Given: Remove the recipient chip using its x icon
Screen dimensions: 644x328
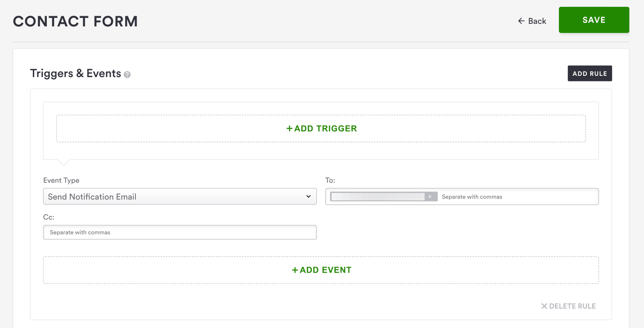Looking at the screenshot, I should coord(430,196).
